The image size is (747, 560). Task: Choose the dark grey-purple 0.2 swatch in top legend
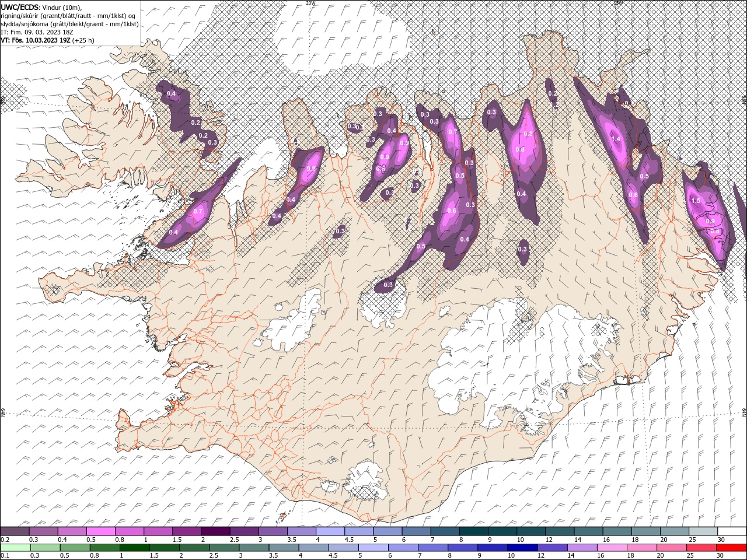tap(15, 531)
